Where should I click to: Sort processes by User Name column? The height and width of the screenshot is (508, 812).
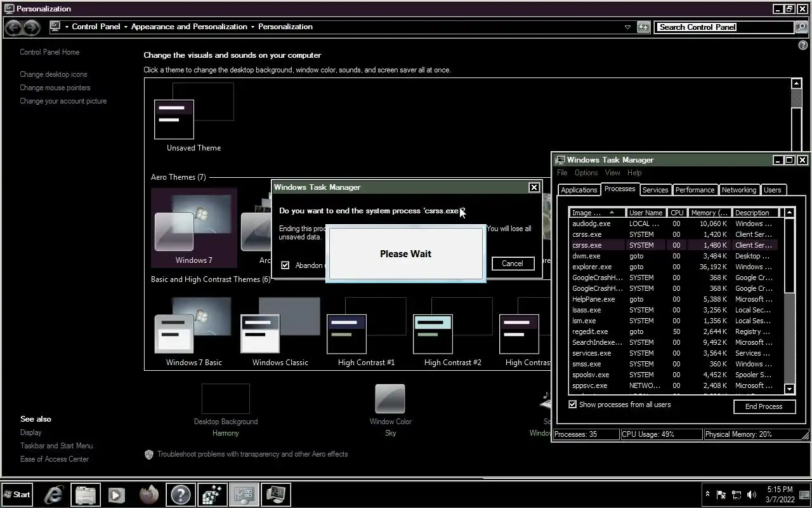click(647, 213)
